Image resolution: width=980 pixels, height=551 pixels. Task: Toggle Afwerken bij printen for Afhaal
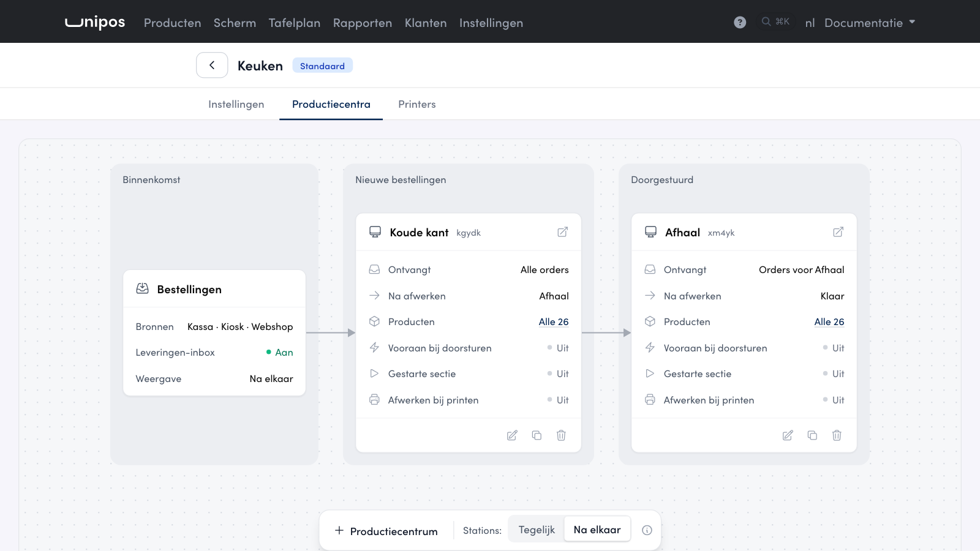[834, 400]
